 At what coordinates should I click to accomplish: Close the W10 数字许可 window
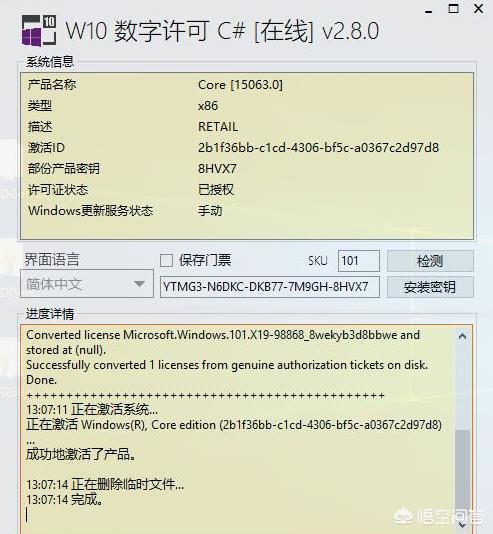click(478, 9)
